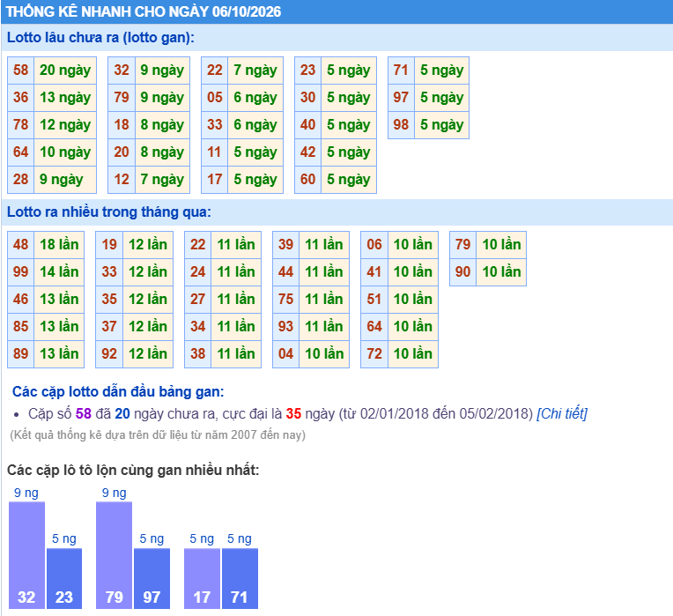
Task: Click frequent number 27
Action: pyautogui.click(x=198, y=300)
